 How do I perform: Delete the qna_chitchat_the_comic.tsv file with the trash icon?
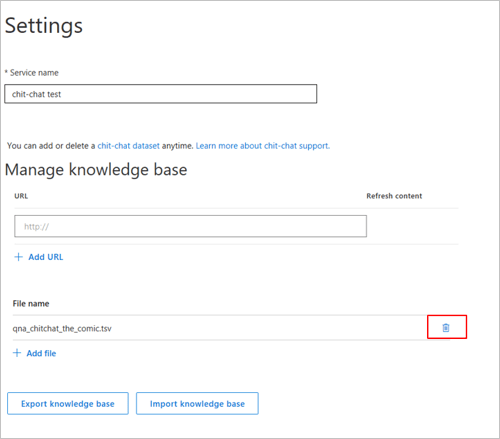click(x=446, y=328)
